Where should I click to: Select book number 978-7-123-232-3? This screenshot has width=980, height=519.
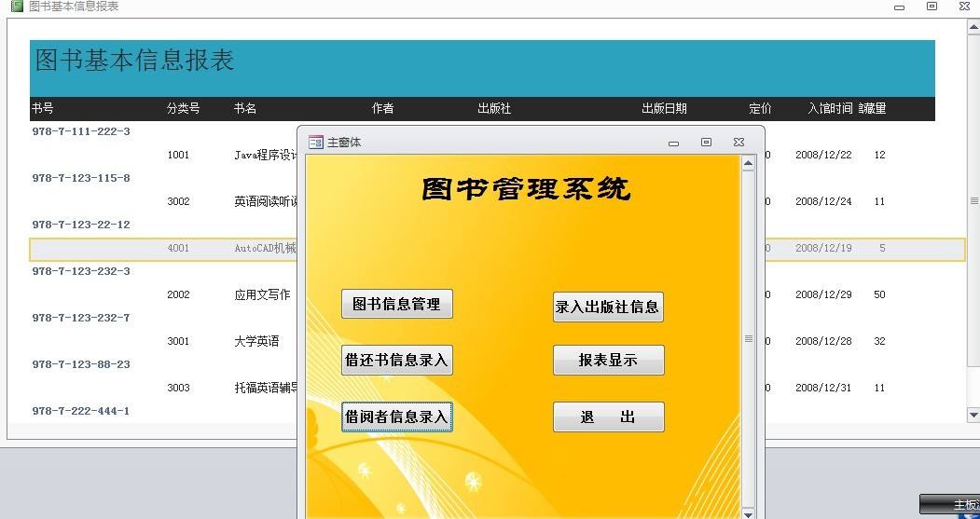(x=81, y=271)
